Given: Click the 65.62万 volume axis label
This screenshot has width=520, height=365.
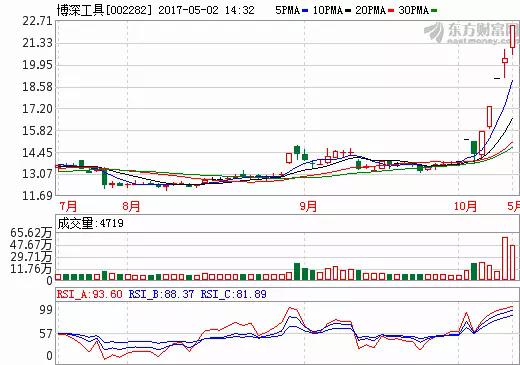Looking at the screenshot, I should pyautogui.click(x=31, y=233).
